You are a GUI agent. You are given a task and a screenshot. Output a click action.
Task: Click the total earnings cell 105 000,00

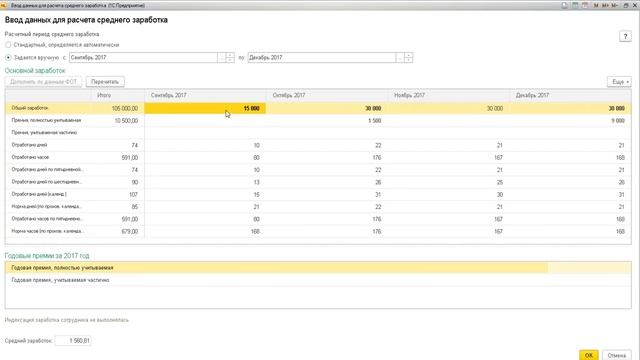point(118,108)
